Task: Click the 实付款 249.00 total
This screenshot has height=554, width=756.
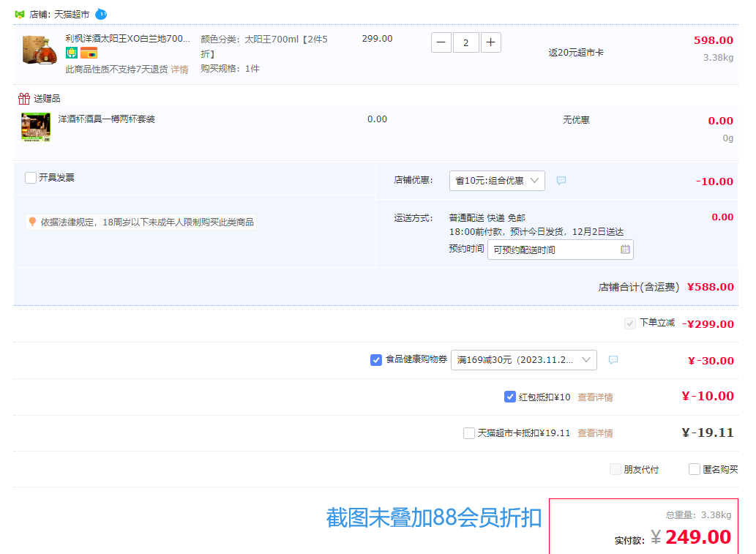Action: (697, 537)
